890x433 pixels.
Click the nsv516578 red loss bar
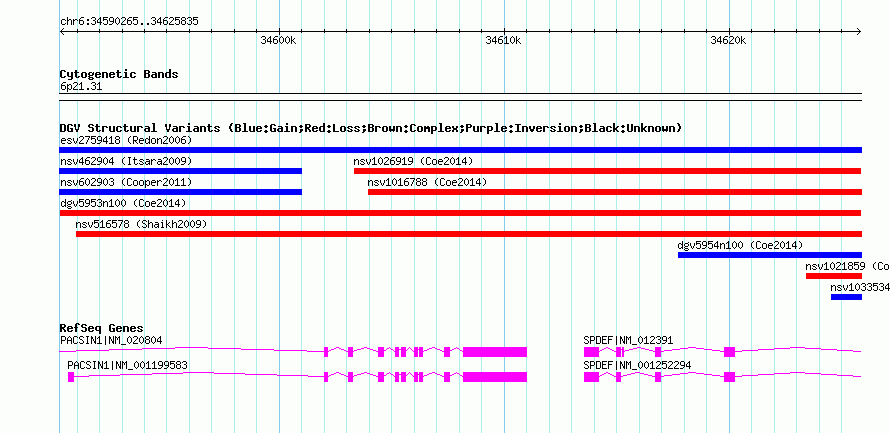coord(469,234)
